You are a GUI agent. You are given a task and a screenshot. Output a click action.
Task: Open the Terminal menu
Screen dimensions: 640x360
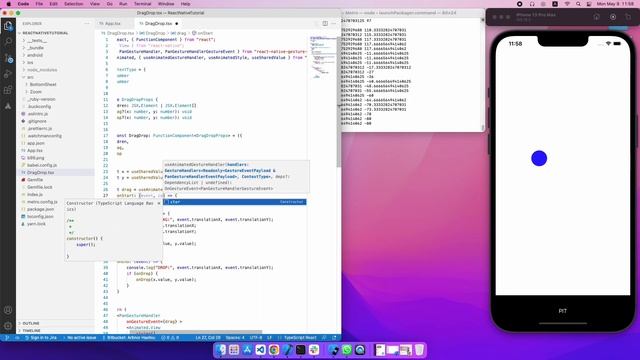pyautogui.click(x=142, y=4)
